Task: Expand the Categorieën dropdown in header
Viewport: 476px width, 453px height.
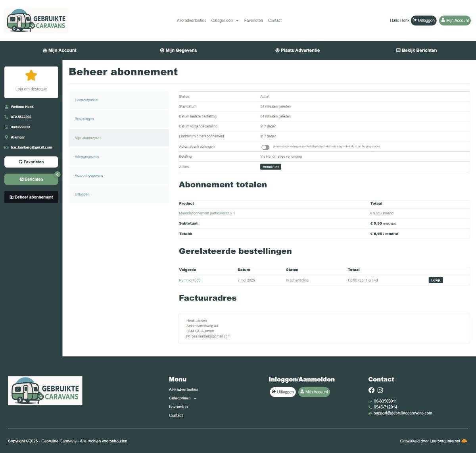Action: click(x=225, y=21)
